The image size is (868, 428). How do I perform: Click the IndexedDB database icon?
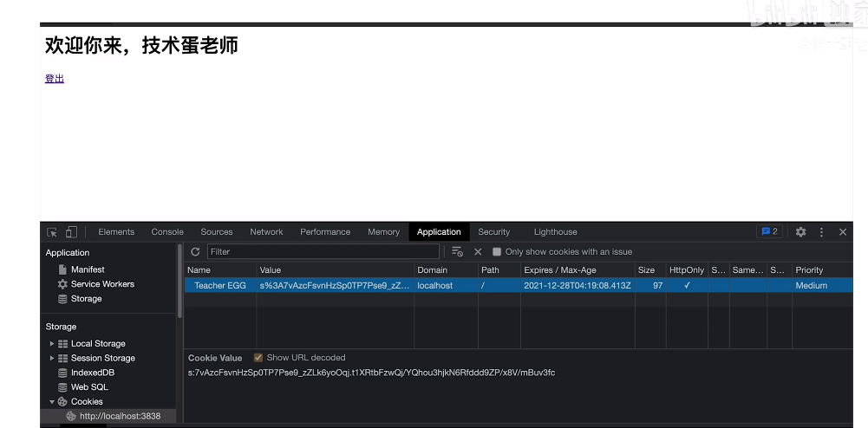[62, 373]
